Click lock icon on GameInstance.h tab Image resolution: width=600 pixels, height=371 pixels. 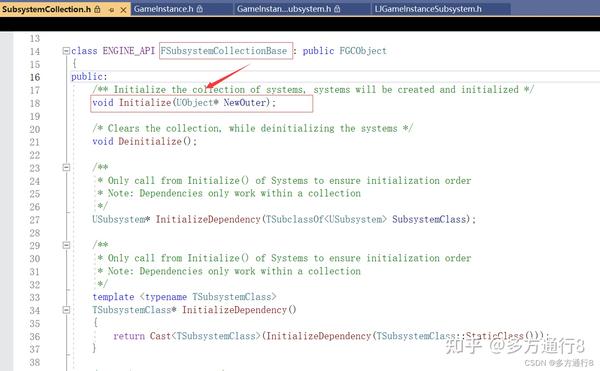199,9
